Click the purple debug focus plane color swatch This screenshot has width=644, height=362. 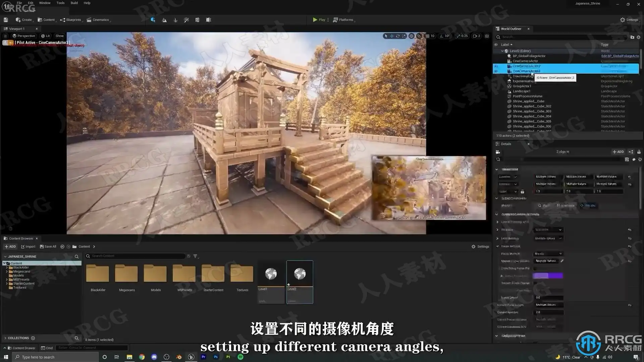click(x=548, y=276)
